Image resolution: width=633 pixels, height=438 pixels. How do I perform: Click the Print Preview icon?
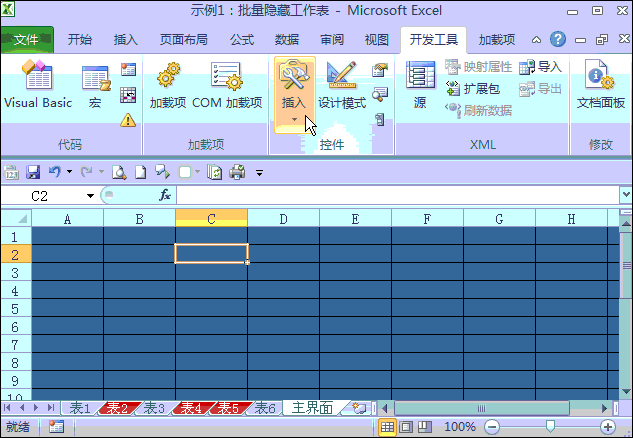(x=119, y=172)
